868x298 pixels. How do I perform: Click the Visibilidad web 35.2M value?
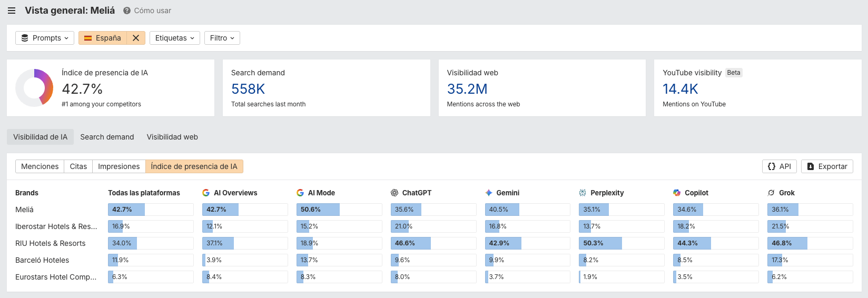pyautogui.click(x=467, y=89)
